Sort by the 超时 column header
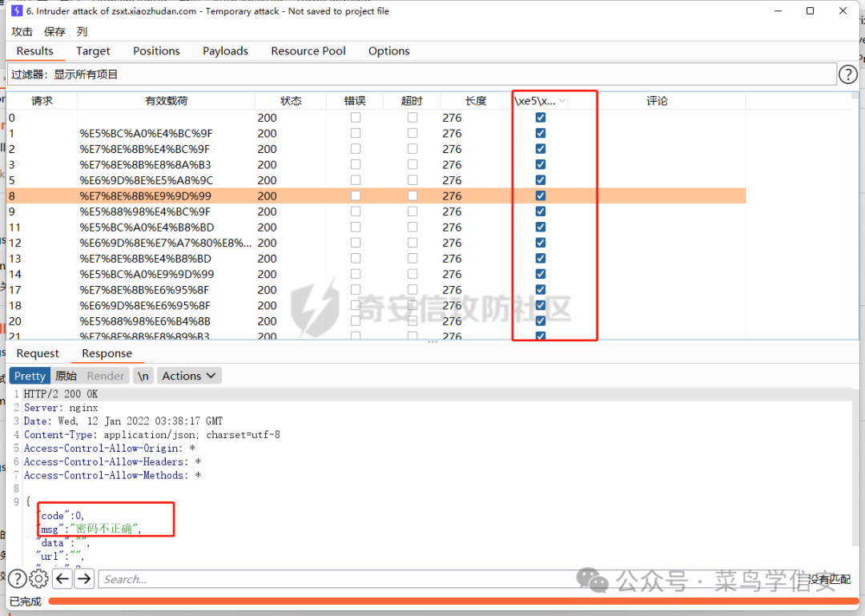 pos(412,100)
